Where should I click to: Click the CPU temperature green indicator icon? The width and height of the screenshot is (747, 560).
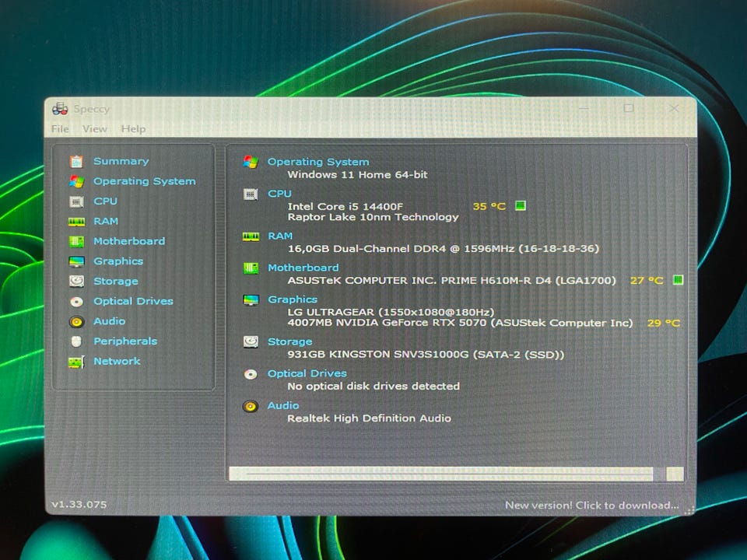pyautogui.click(x=521, y=205)
